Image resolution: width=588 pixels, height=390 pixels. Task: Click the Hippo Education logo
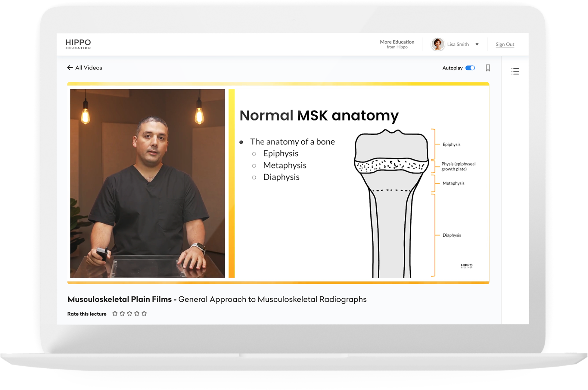click(78, 44)
